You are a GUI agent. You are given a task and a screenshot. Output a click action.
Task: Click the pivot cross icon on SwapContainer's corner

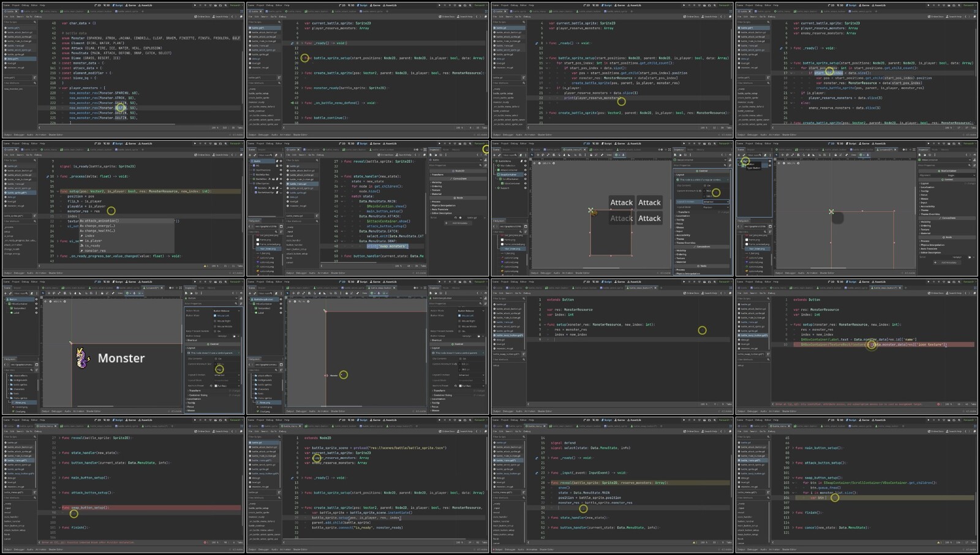click(591, 210)
